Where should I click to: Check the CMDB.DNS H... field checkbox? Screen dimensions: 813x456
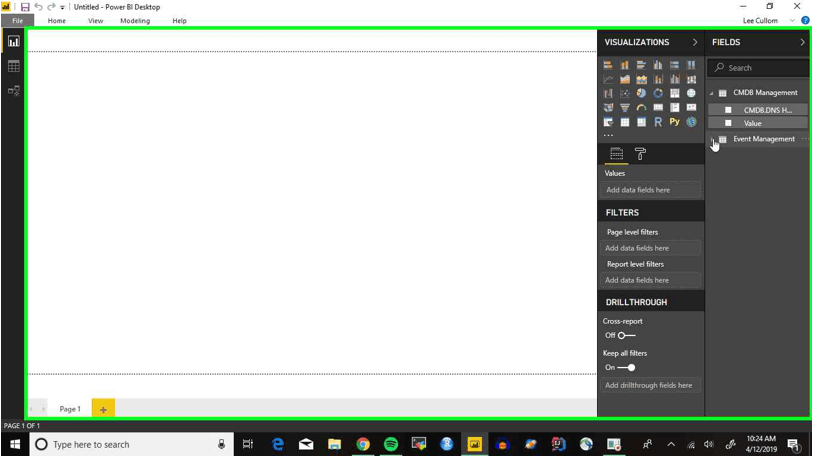tap(728, 110)
